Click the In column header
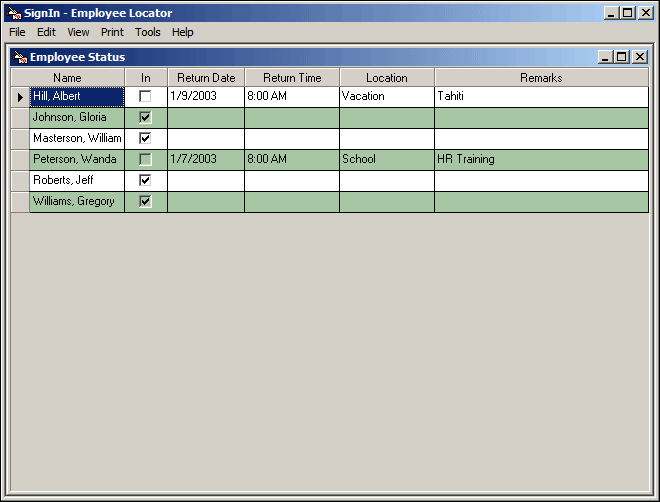660x502 pixels. 146,78
